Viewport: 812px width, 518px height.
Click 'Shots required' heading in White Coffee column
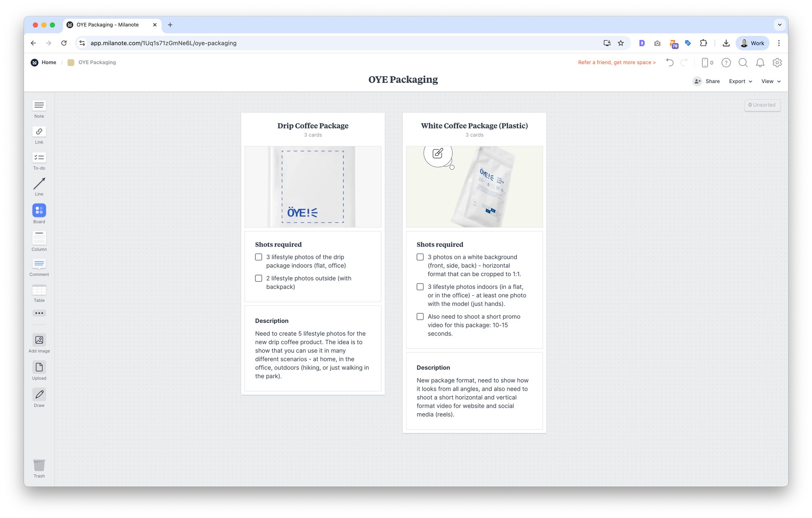coord(440,245)
